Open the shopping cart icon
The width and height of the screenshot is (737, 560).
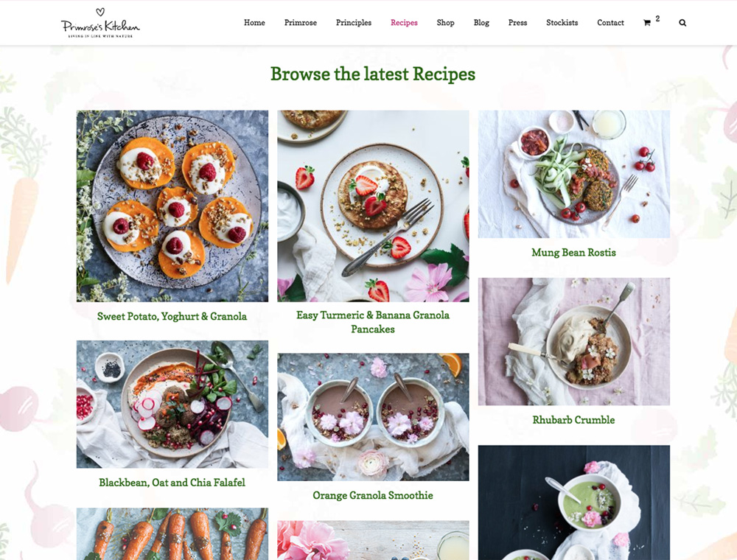pos(647,23)
